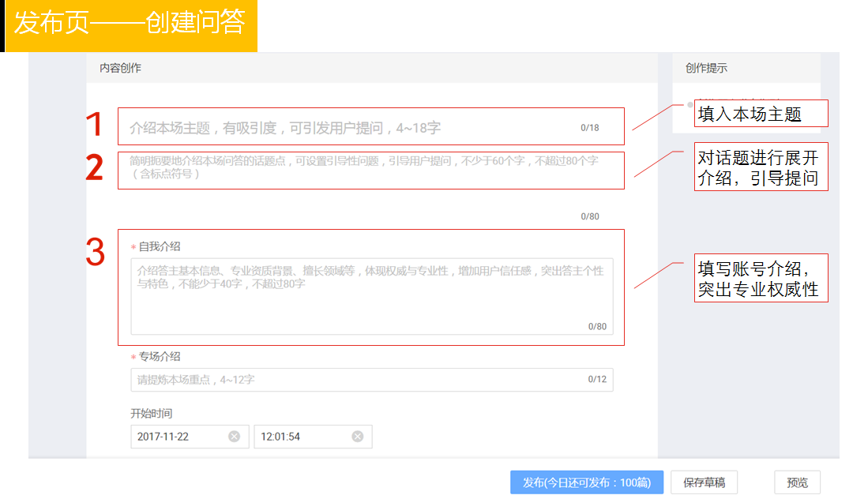Clear the start date 2017-11-22 field

coord(234,437)
